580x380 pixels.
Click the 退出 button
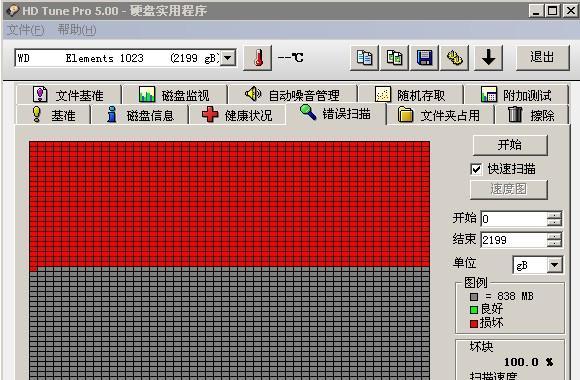(542, 58)
